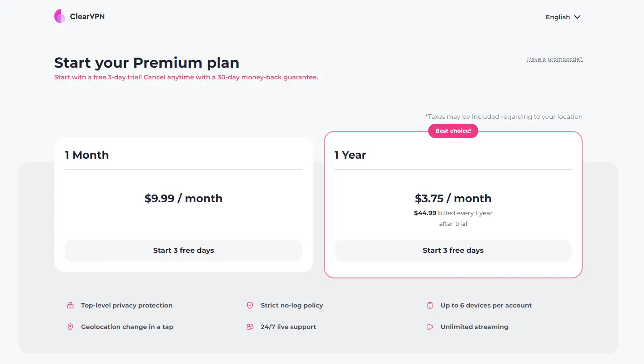Start 3 free days on 1 Month plan
Viewport: 644px width, 364px height.
point(184,251)
